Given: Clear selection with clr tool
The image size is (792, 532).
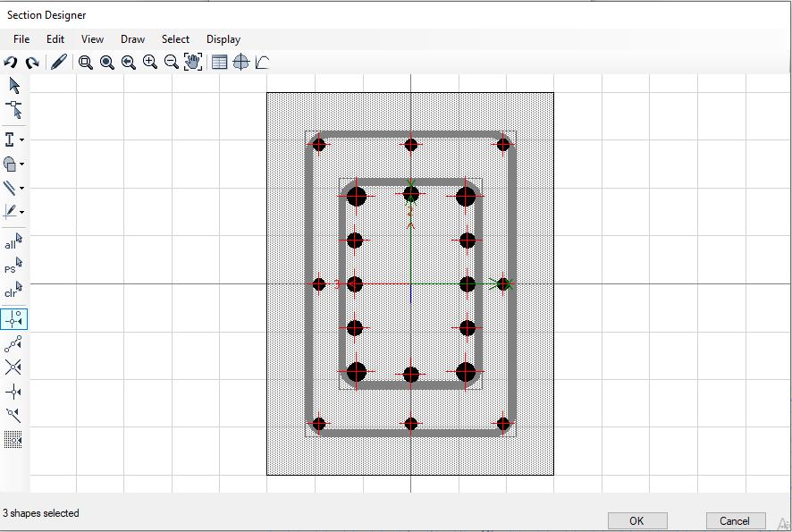Looking at the screenshot, I should coord(13,290).
